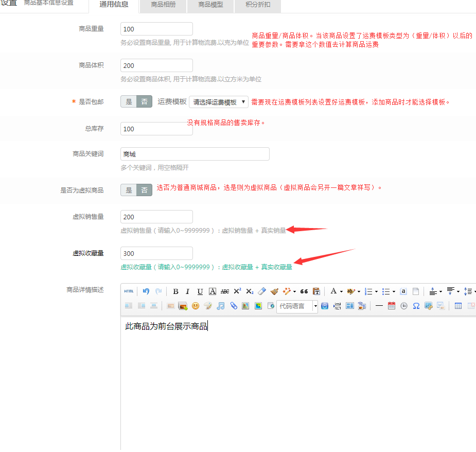The width and height of the screenshot is (476, 452).
Task: Open the 积分折扣 tab
Action: [x=258, y=6]
